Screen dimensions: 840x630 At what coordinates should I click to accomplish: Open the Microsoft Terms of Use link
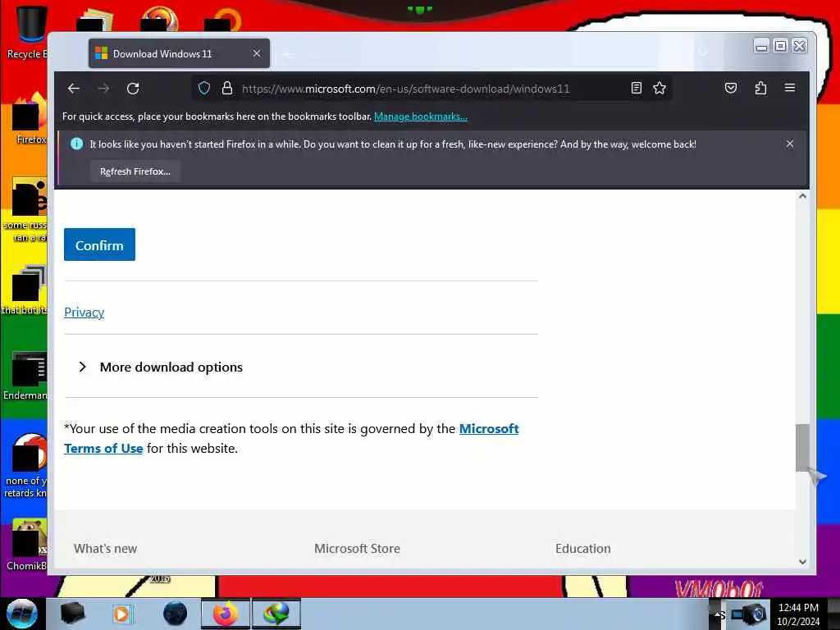489,429
